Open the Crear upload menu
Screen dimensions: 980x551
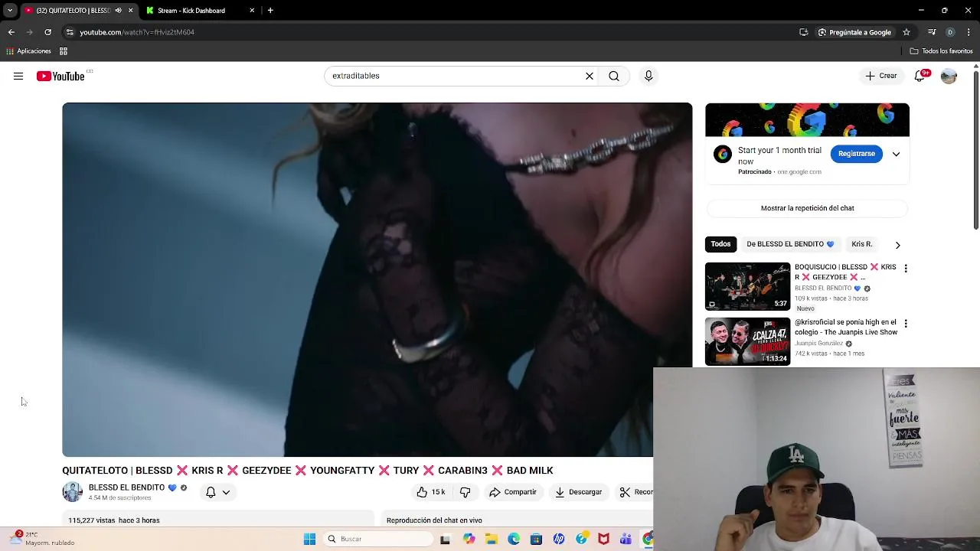pos(881,76)
